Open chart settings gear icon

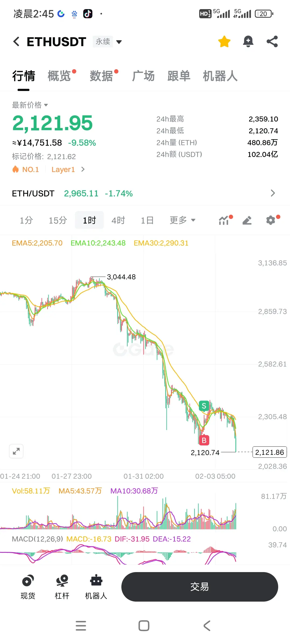[271, 220]
